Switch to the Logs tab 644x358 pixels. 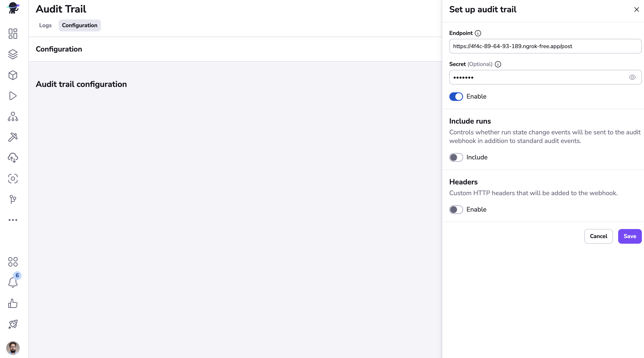[45, 25]
